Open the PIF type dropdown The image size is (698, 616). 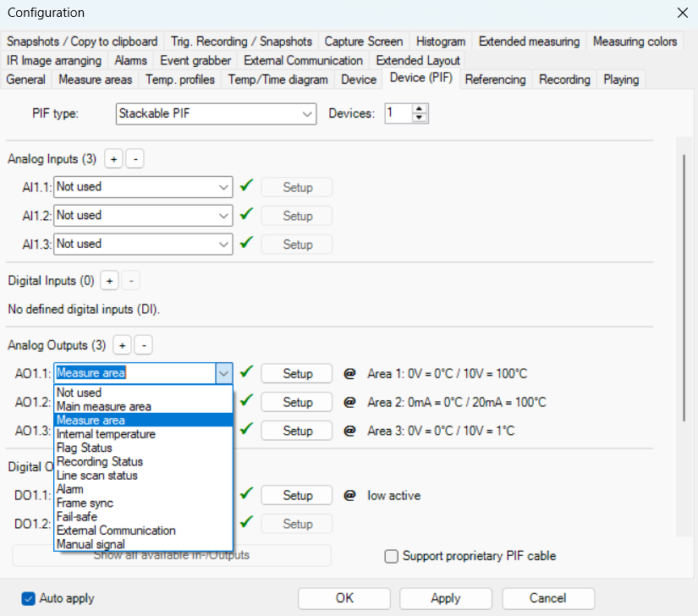coord(216,114)
